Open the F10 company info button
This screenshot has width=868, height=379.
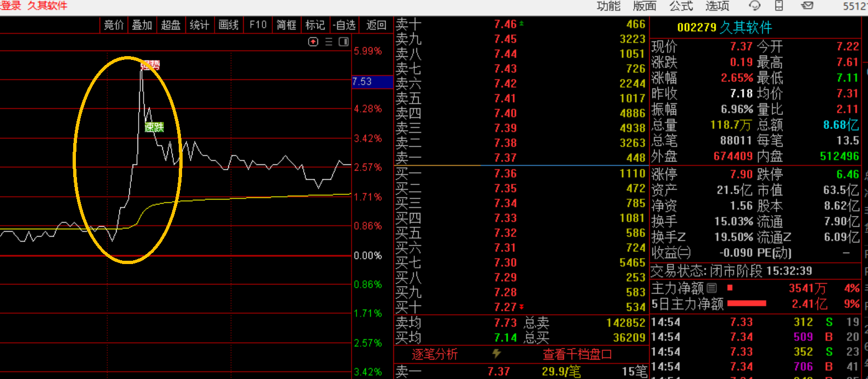257,25
